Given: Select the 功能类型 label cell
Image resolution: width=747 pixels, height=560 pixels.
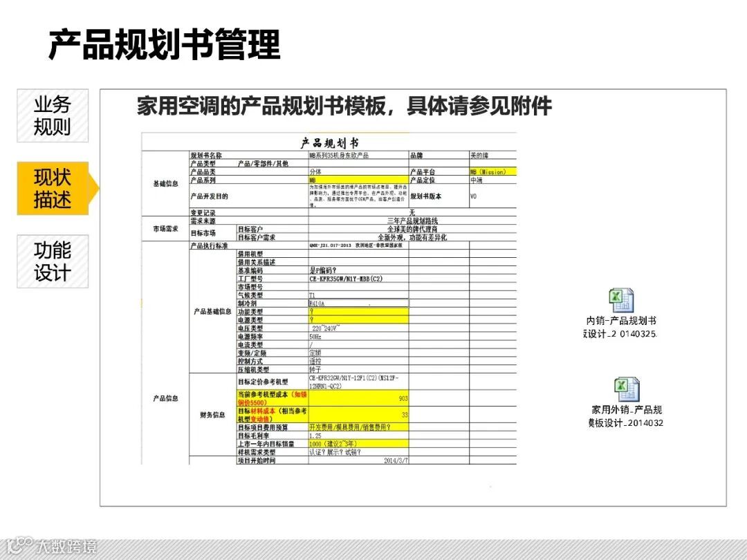Looking at the screenshot, I should click(x=273, y=311).
